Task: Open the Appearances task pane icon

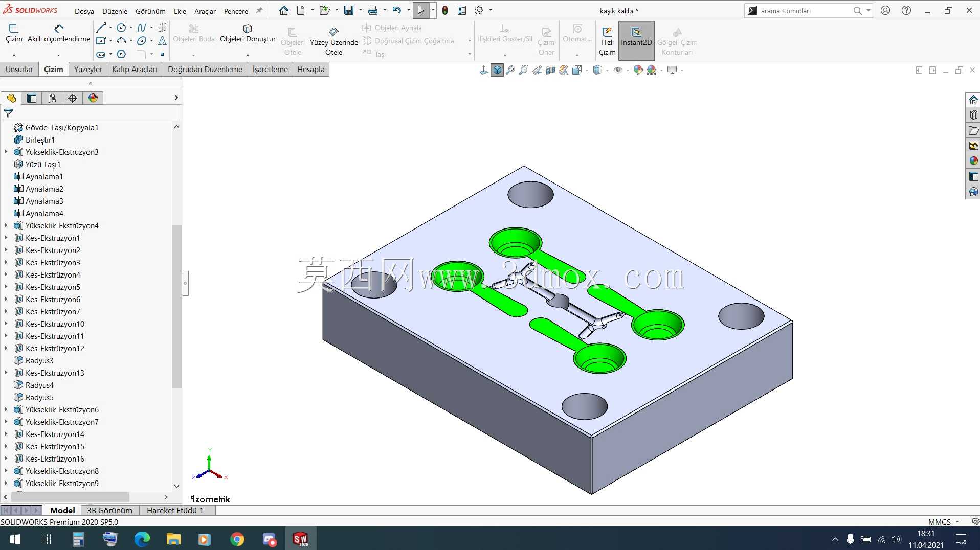Action: click(x=973, y=161)
